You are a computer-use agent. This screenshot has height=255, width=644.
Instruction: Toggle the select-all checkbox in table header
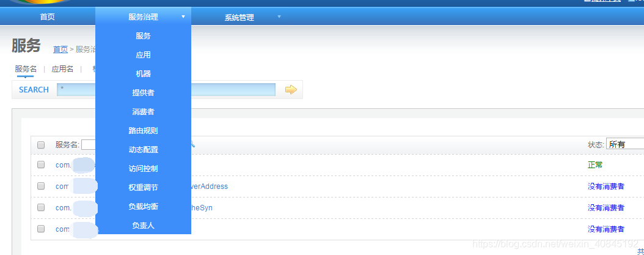[41, 145]
